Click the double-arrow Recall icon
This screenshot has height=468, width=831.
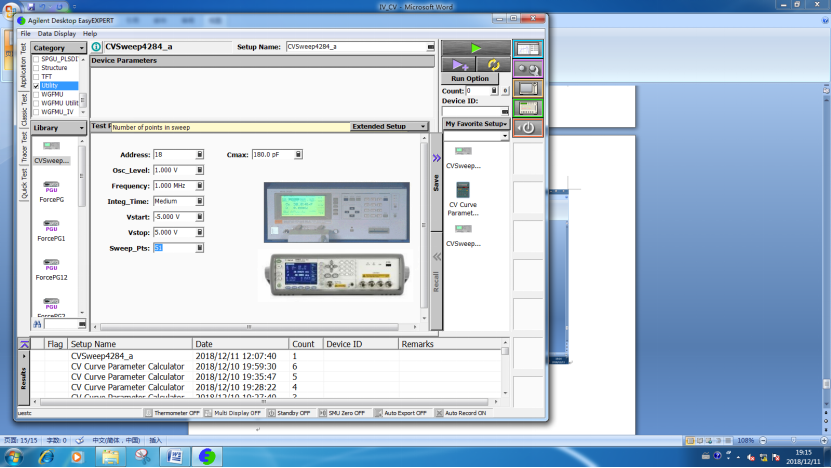click(436, 257)
